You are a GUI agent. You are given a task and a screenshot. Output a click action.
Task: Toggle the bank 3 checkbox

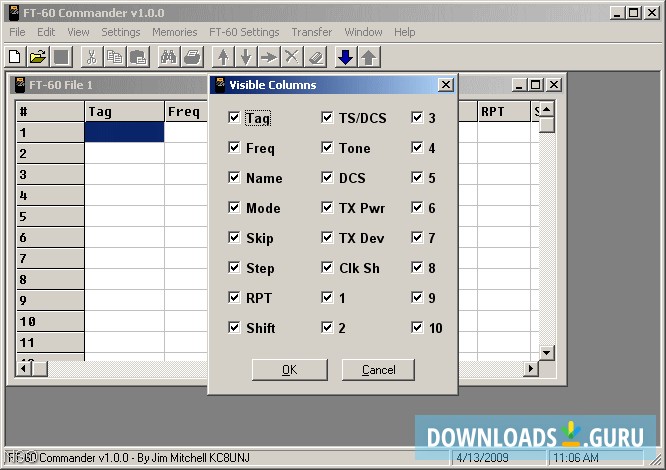[417, 117]
